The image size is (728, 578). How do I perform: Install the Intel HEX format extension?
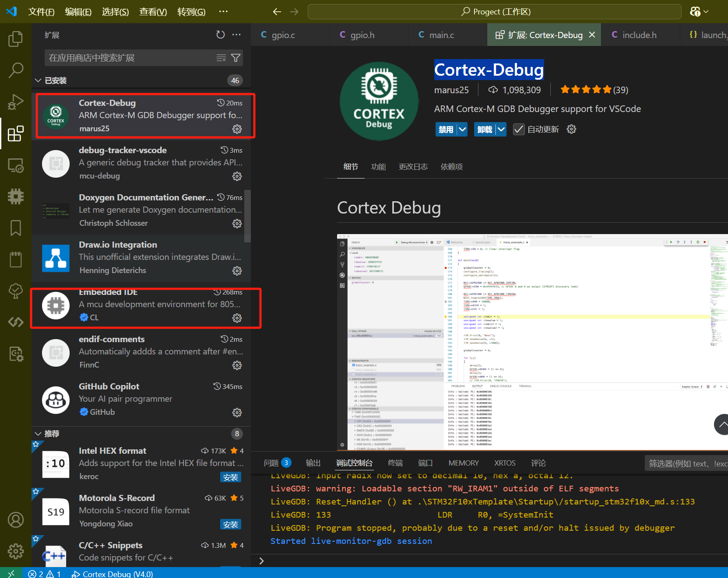(230, 477)
